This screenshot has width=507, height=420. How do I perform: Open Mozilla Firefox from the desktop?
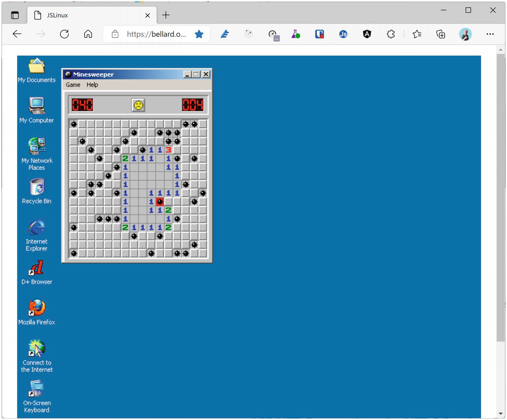36,308
